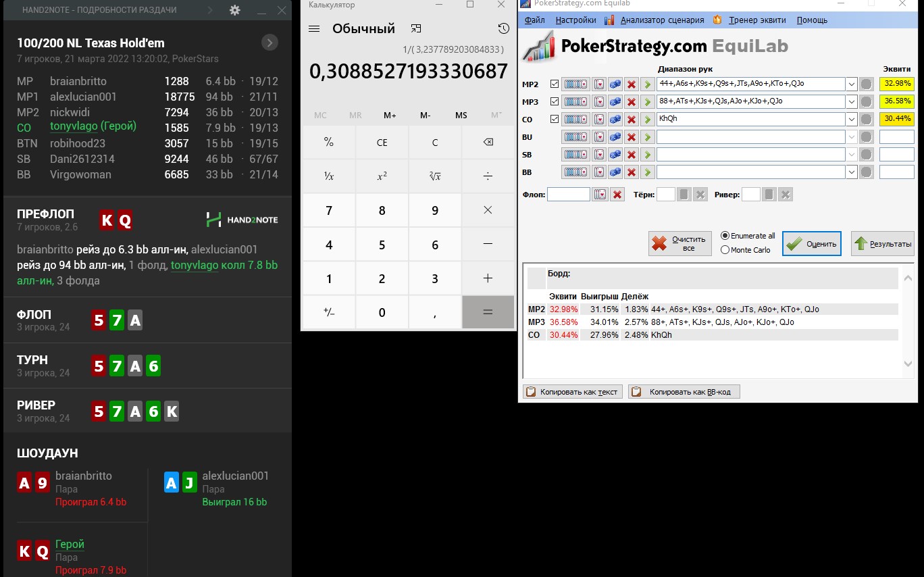Open range selector for BU row
Viewport: 924px width, 577px height.
pos(575,137)
